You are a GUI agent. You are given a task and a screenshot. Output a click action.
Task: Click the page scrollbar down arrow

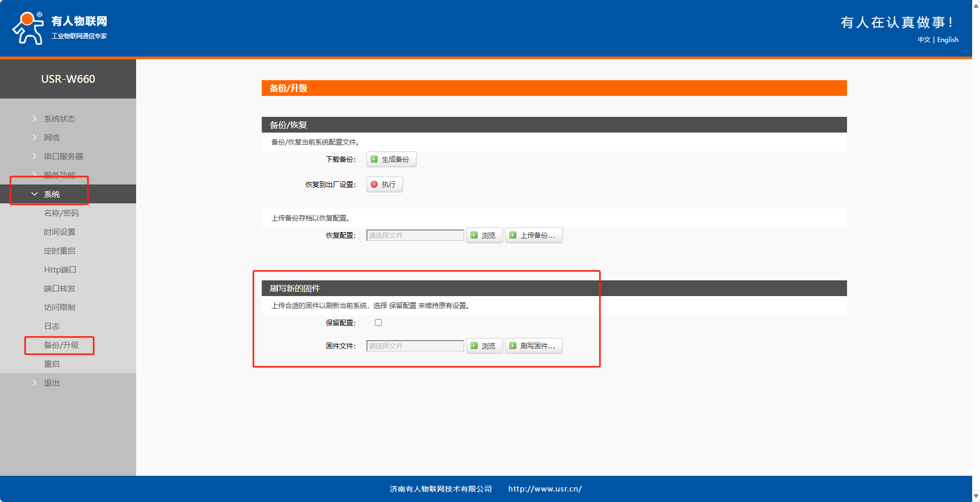(976, 496)
